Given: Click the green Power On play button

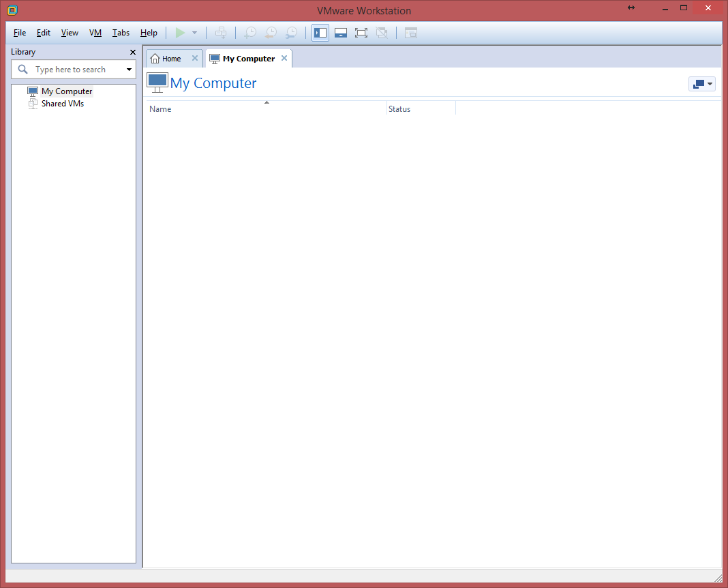Looking at the screenshot, I should pyautogui.click(x=180, y=33).
